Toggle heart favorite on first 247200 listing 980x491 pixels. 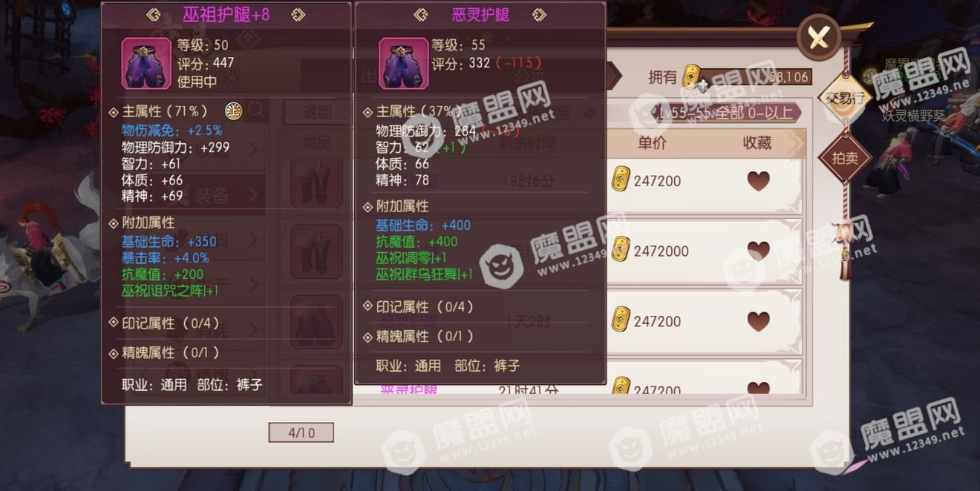pos(758,181)
